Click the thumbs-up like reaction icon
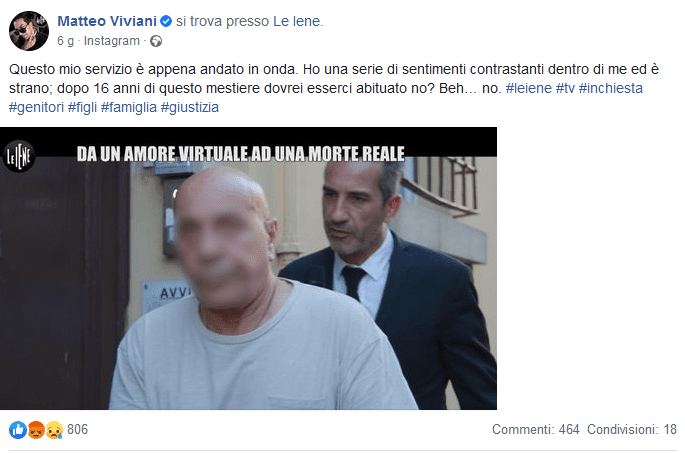The width and height of the screenshot is (685, 453). tap(18, 430)
